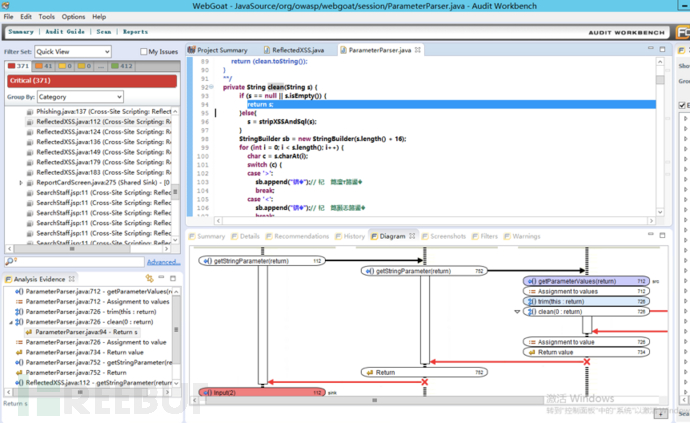690x423 pixels.
Task: Select the red Critical 371 issues folder tab
Action: tap(20, 67)
